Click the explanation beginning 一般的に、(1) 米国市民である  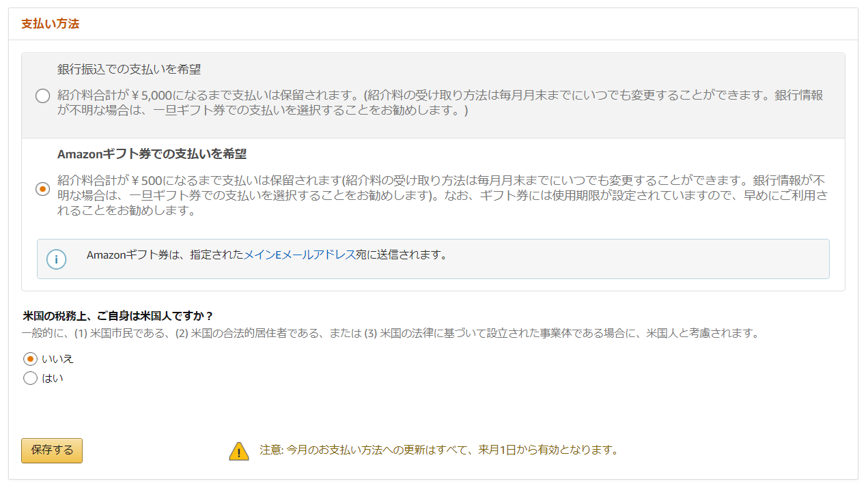click(391, 334)
